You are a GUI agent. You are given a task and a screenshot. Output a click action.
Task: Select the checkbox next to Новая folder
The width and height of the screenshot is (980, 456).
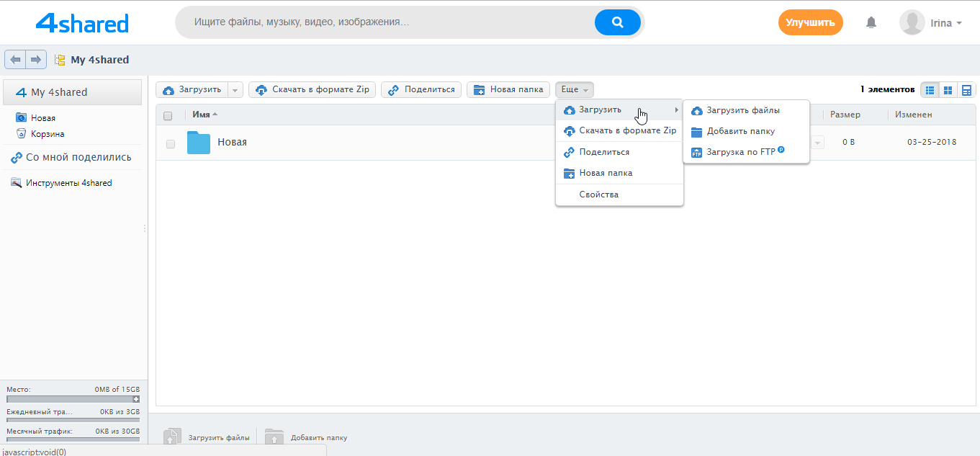pos(171,143)
